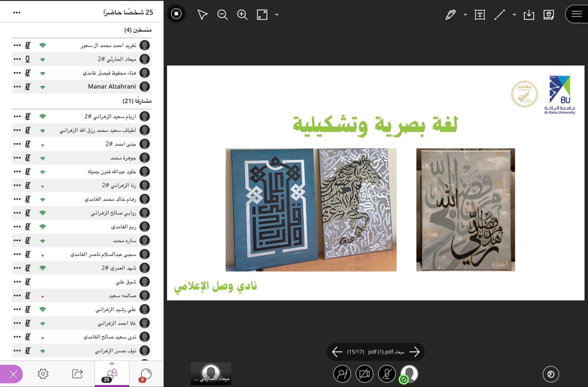Screen dimensions: 588x387
Task: Click wifi status of روابي صالح الزهراني
Action: (43, 213)
